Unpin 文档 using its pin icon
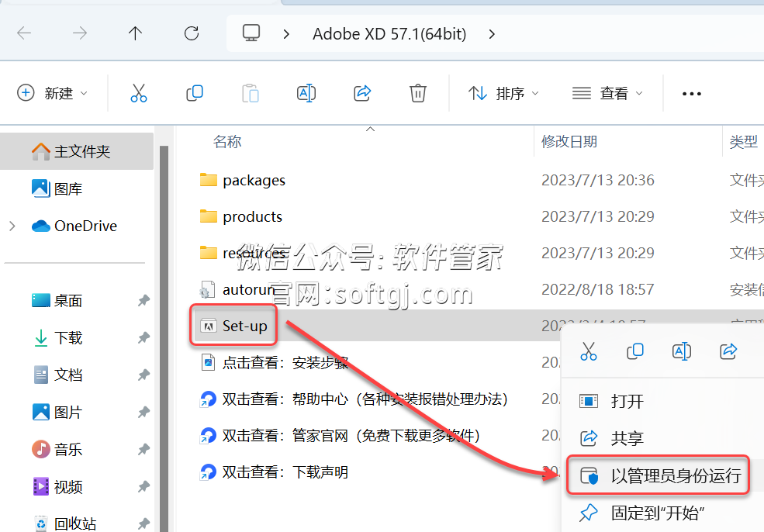The width and height of the screenshot is (764, 532). [x=143, y=375]
